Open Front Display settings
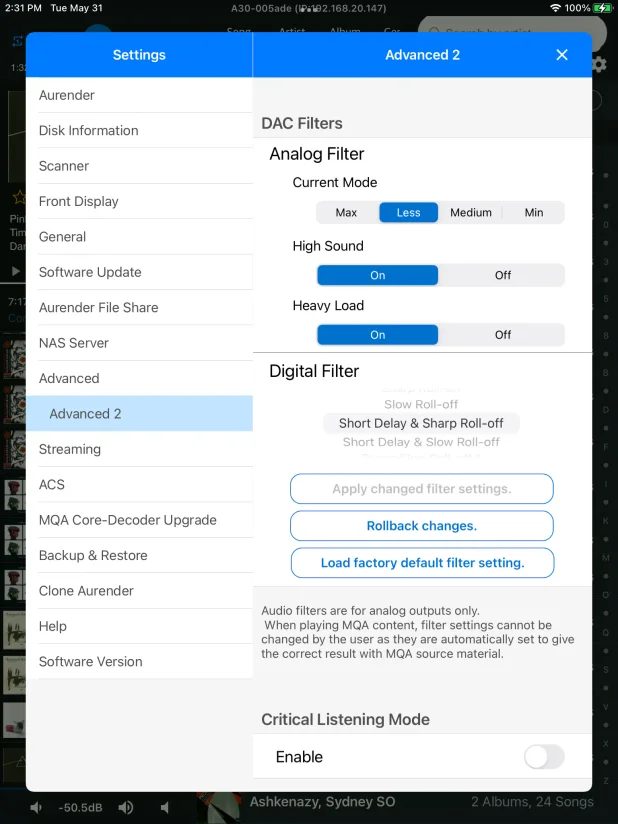The image size is (618, 824). [x=139, y=201]
